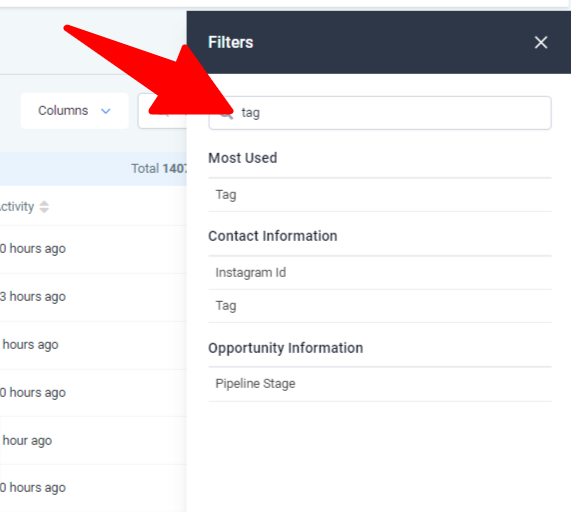
Task: Click the Most Used section heading
Action: pyautogui.click(x=243, y=158)
